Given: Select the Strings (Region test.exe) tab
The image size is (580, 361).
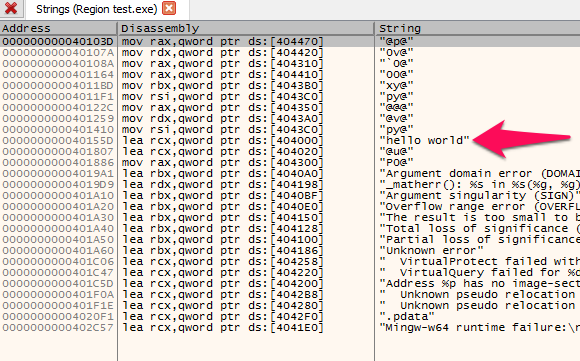Looking at the screenshot, I should coord(97,9).
